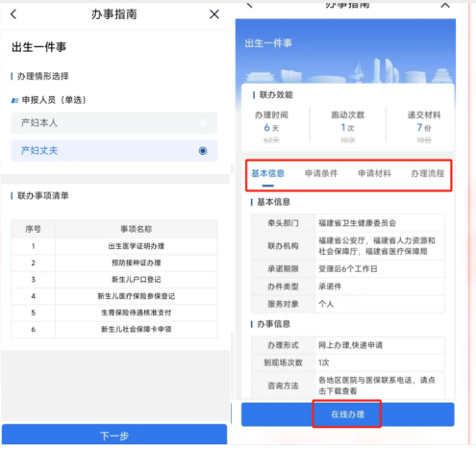Switch to the 办理流程 tab

tap(428, 173)
